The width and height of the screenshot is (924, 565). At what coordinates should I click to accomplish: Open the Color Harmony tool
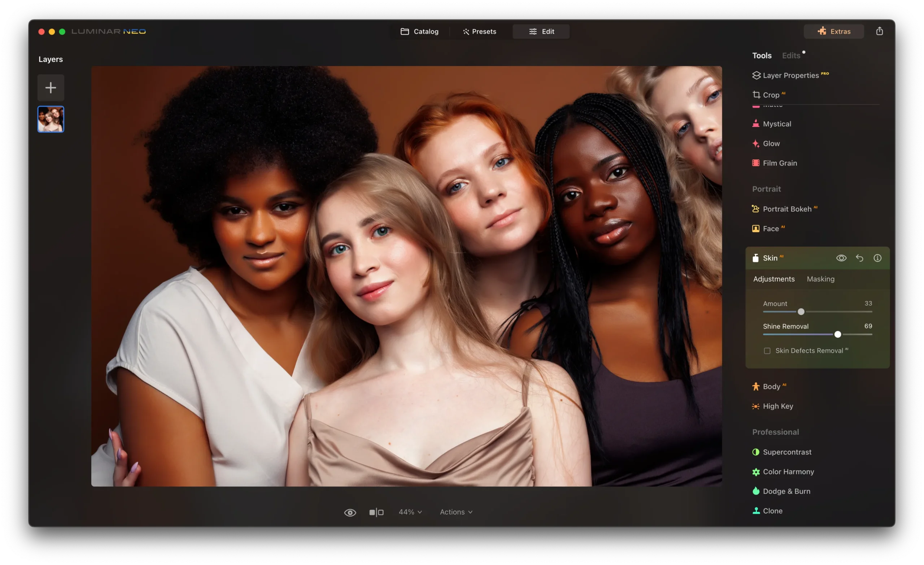coord(788,471)
